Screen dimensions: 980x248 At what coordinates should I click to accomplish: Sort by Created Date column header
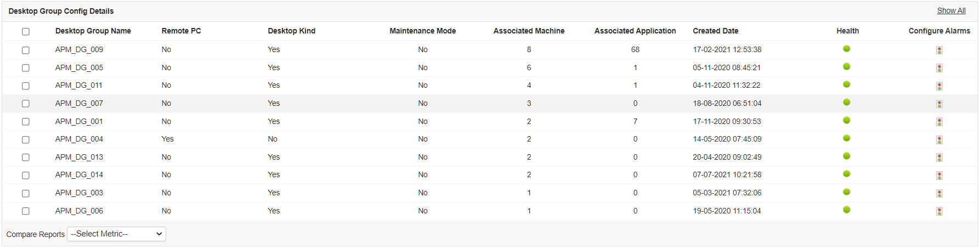[715, 31]
